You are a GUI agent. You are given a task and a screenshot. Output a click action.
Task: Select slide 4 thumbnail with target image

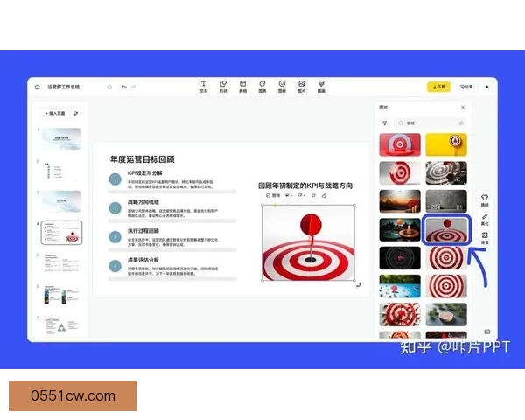click(x=61, y=233)
